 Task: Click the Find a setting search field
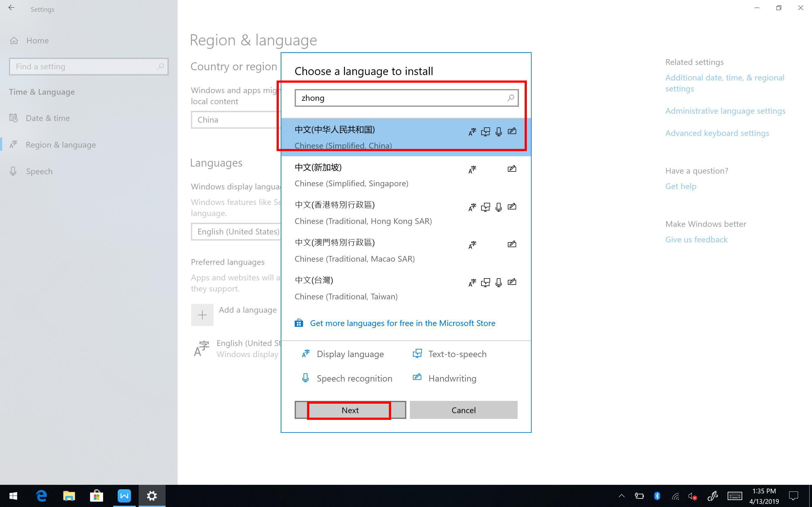coord(84,67)
